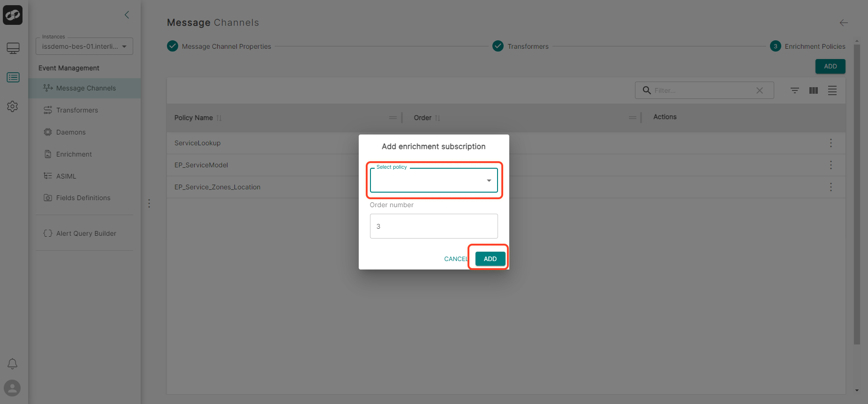Sort by Order arrows icon

click(438, 118)
